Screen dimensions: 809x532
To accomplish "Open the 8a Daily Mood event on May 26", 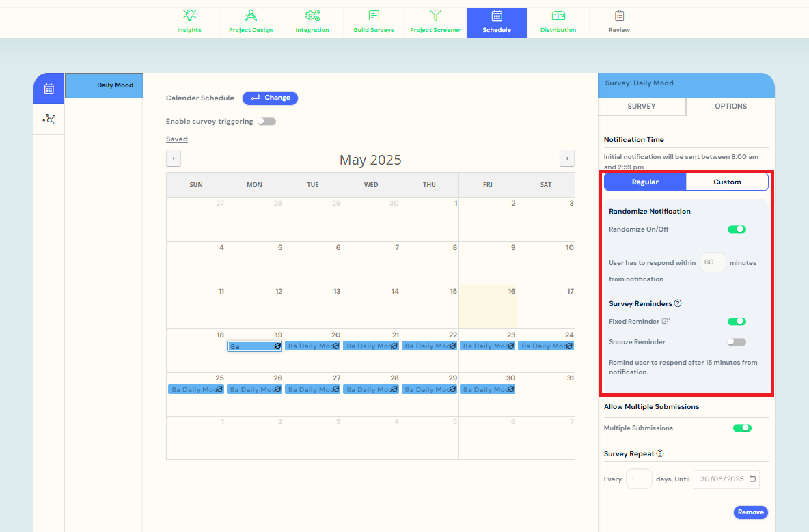I will (x=254, y=389).
